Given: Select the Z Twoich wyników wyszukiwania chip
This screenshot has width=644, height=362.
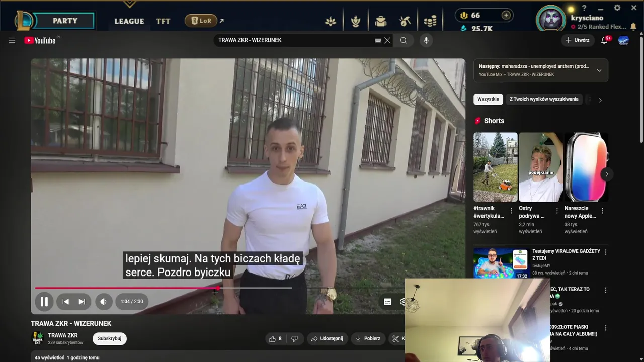Looking at the screenshot, I should [x=544, y=99].
